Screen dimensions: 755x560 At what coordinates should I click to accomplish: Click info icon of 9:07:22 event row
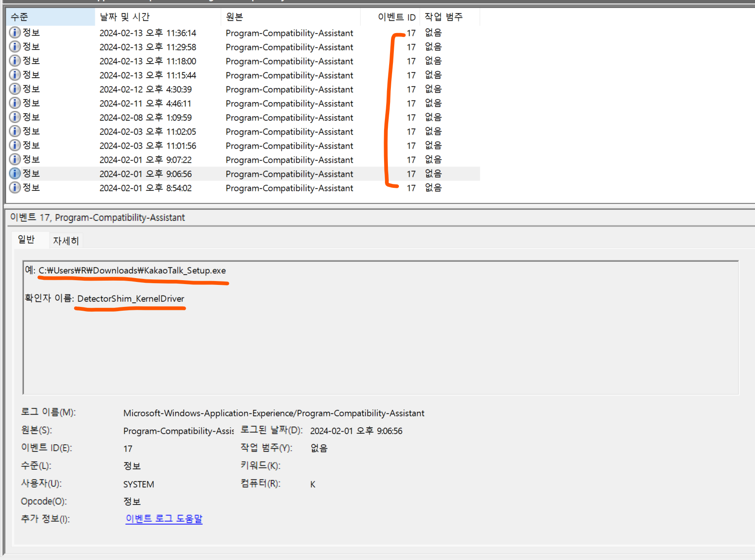[15, 159]
